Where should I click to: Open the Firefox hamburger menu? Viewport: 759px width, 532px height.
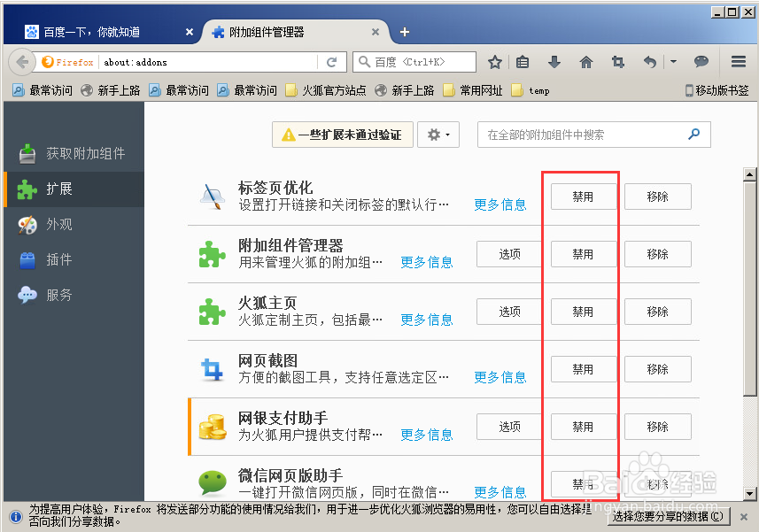[738, 61]
